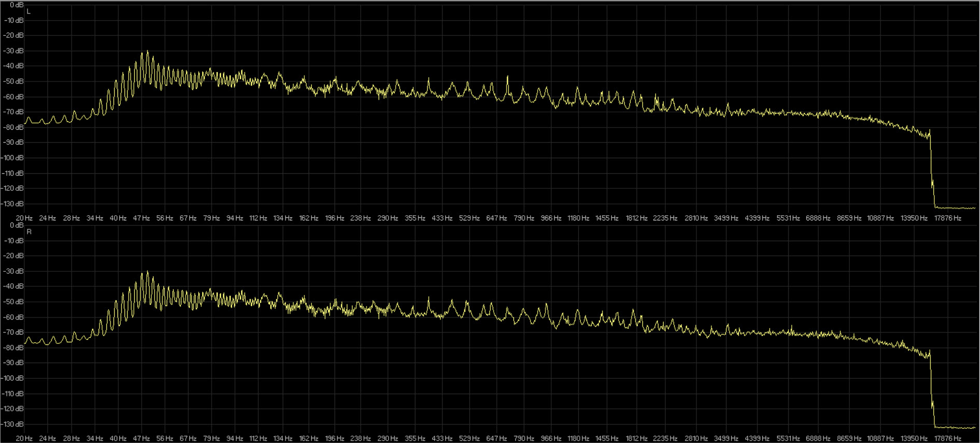Select the -80 dB label on R channel
This screenshot has height=443, width=980.
[14, 348]
